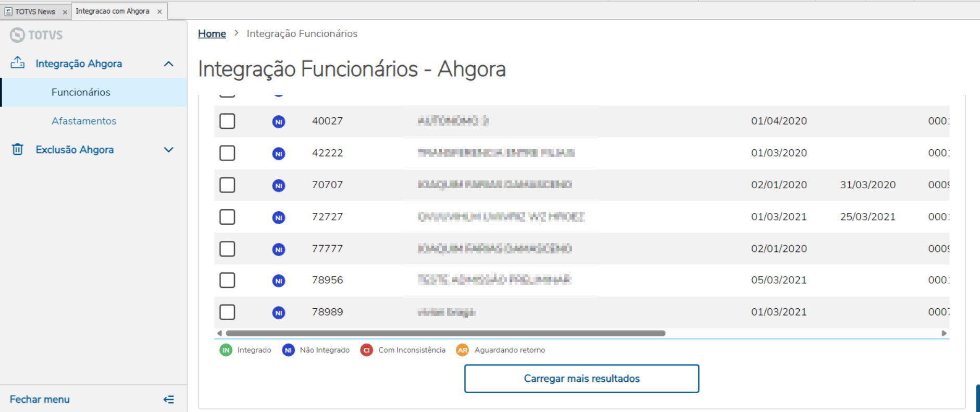The height and width of the screenshot is (412, 980).
Task: Click the date 25/03/2021 in row 72727
Action: (x=868, y=216)
